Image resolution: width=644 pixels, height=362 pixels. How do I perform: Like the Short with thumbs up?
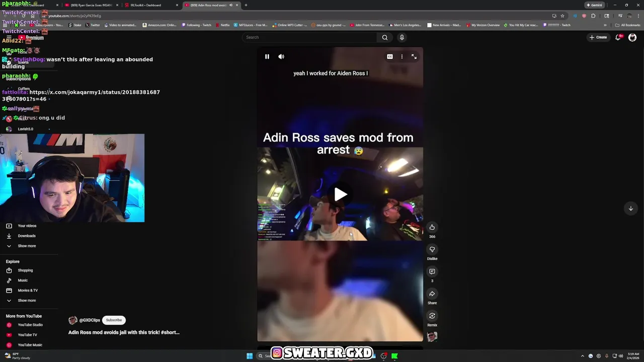[432, 227]
